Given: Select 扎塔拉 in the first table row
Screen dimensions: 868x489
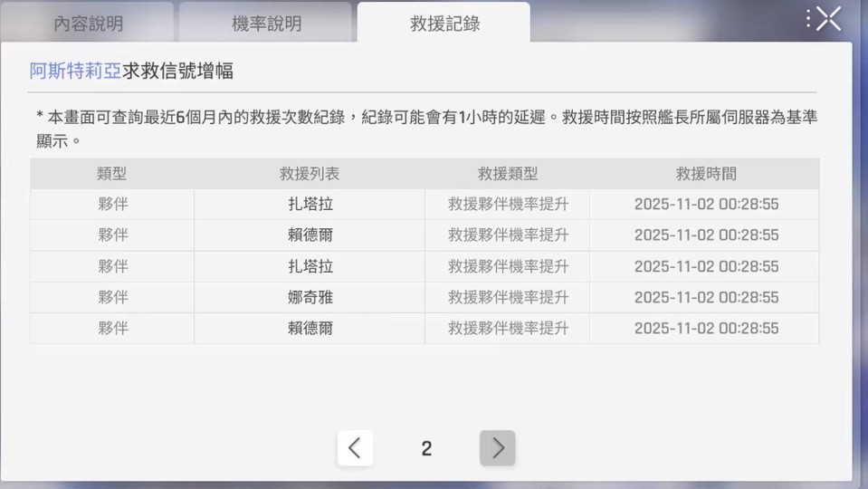Looking at the screenshot, I should pyautogui.click(x=310, y=205).
